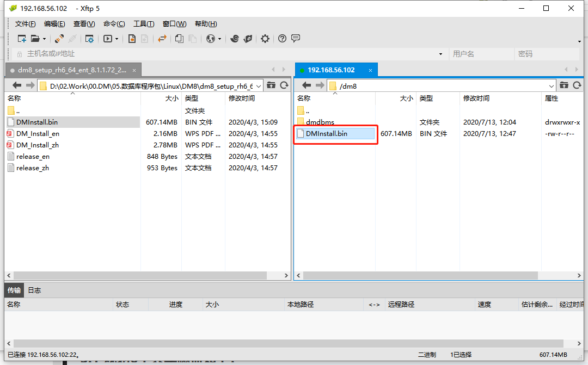588x365 pixels.
Task: Expand the New Terminal dropdown arrow
Action: tap(117, 39)
